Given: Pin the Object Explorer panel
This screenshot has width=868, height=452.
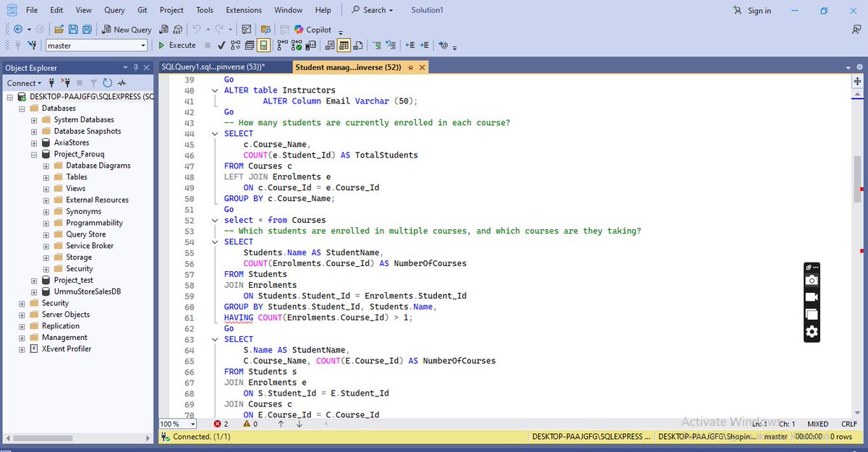Looking at the screenshot, I should tap(135, 67).
